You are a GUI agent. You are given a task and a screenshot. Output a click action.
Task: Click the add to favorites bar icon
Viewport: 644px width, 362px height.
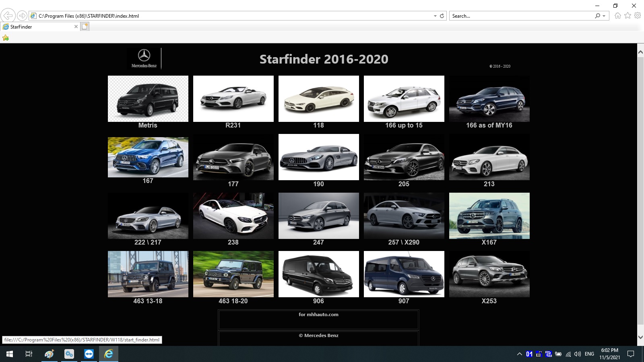point(6,38)
